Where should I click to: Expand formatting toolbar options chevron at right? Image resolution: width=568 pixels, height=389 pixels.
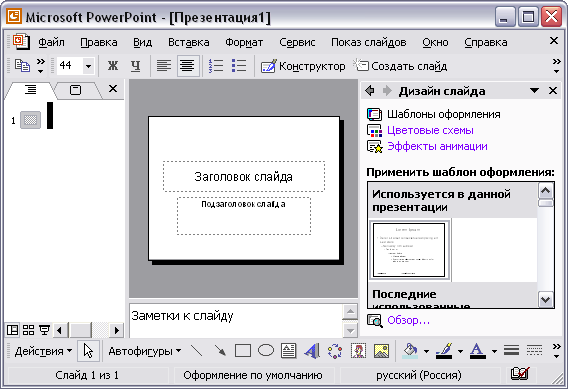coord(556,66)
